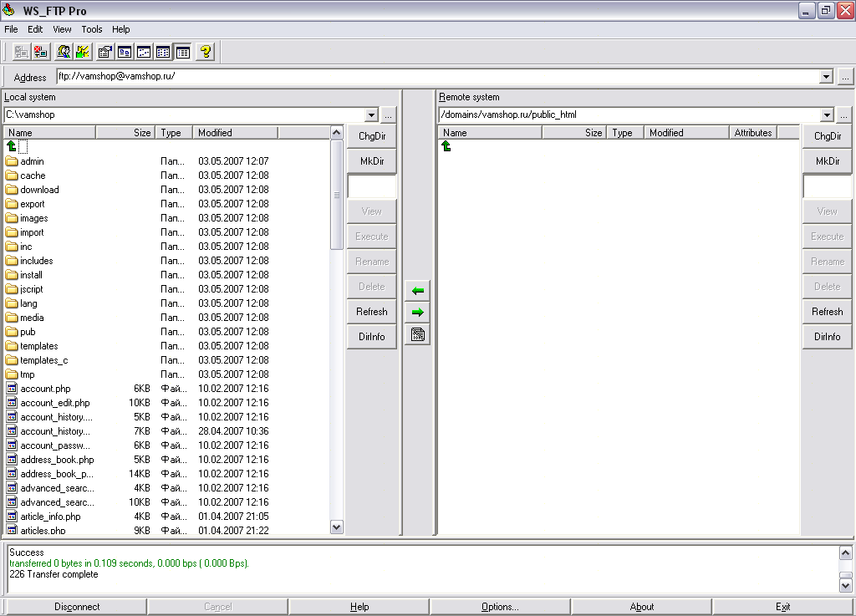856x616 pixels.
Task: Click the tmp folder icon
Action: point(12,374)
